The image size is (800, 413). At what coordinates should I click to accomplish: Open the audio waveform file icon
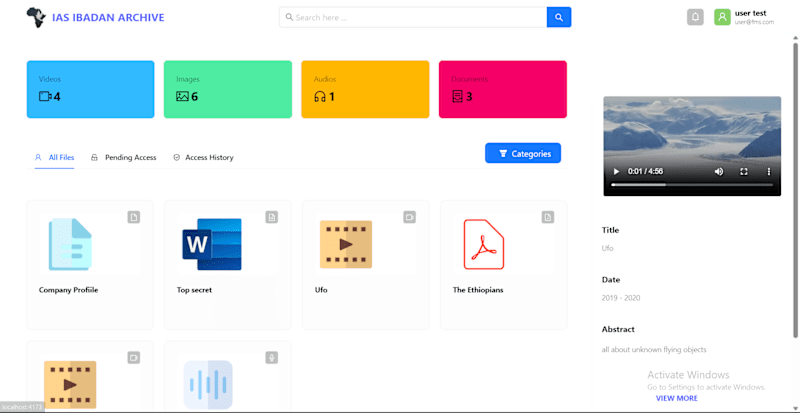(208, 385)
